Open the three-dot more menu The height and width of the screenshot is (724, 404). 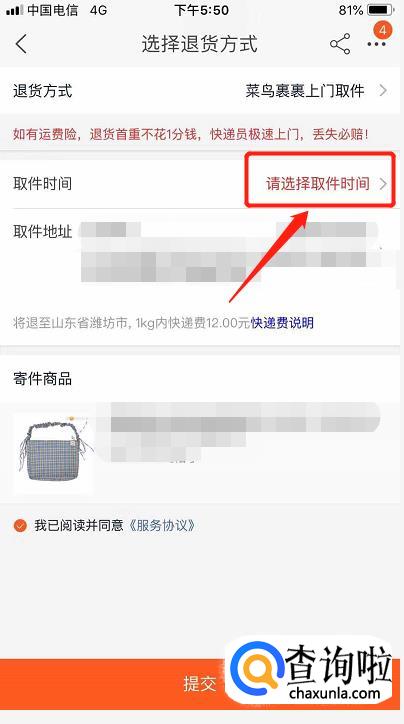pos(376,45)
